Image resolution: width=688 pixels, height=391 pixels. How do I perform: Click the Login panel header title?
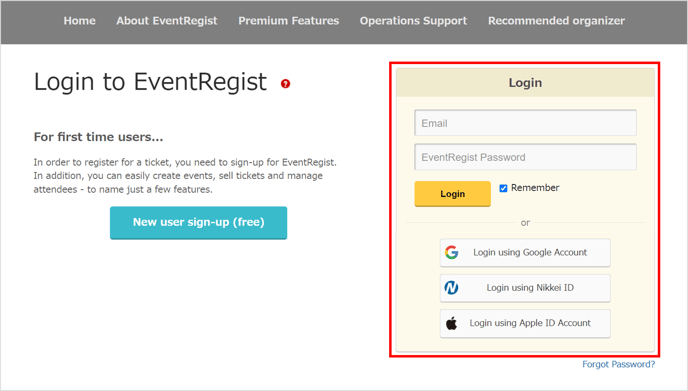point(525,83)
